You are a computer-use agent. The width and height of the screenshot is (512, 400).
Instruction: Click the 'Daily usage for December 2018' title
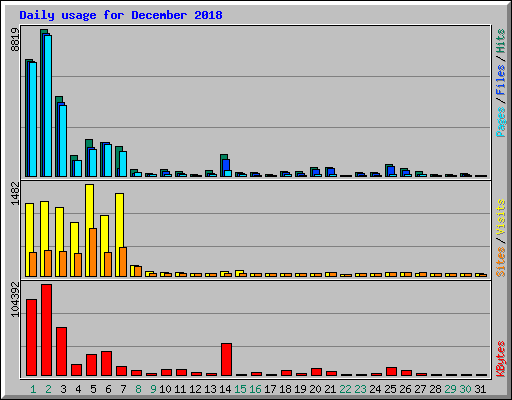tap(121, 15)
